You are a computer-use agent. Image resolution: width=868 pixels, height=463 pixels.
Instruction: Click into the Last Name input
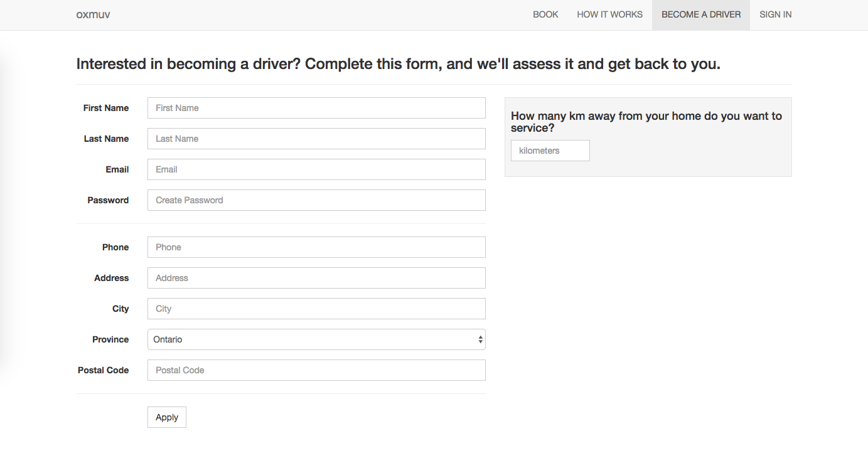[316, 139]
